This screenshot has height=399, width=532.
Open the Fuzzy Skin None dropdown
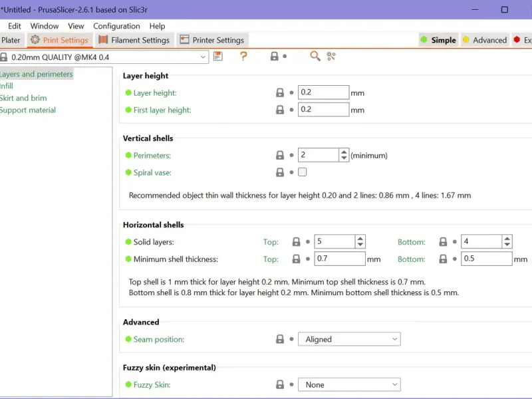click(x=349, y=384)
